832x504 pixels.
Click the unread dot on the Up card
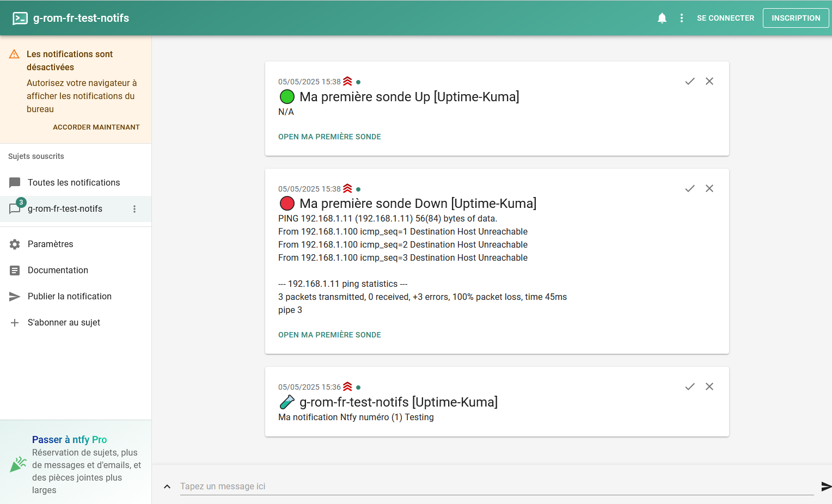(x=358, y=82)
